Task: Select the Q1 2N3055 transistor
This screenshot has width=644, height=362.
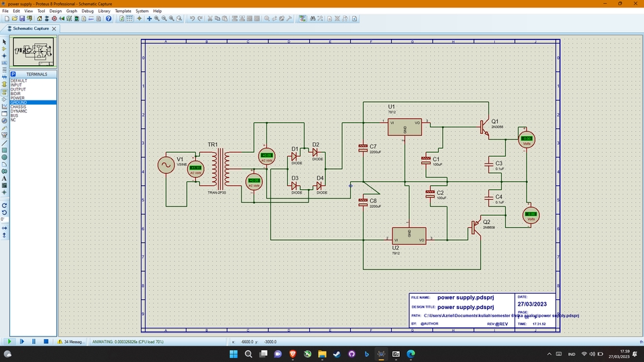Action: 484,128
